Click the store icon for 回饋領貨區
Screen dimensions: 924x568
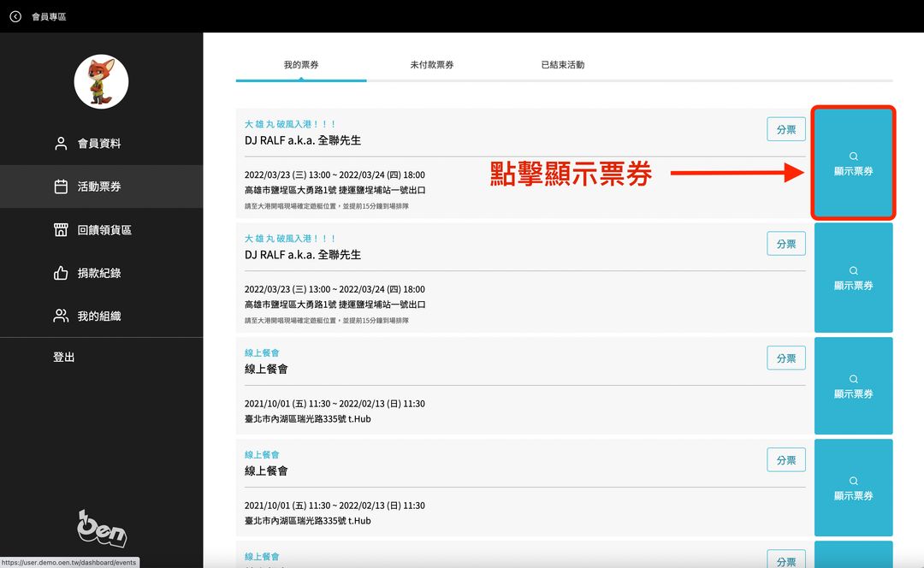click(x=61, y=230)
